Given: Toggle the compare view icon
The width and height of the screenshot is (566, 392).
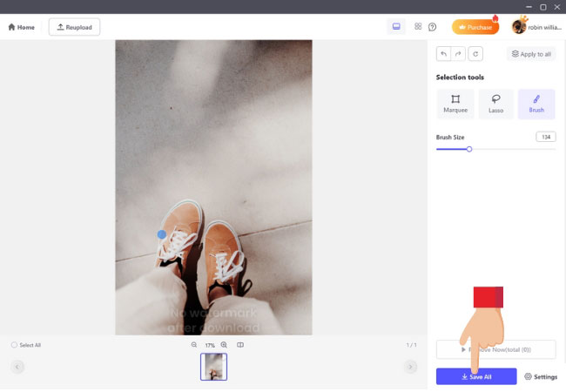Looking at the screenshot, I should (240, 345).
